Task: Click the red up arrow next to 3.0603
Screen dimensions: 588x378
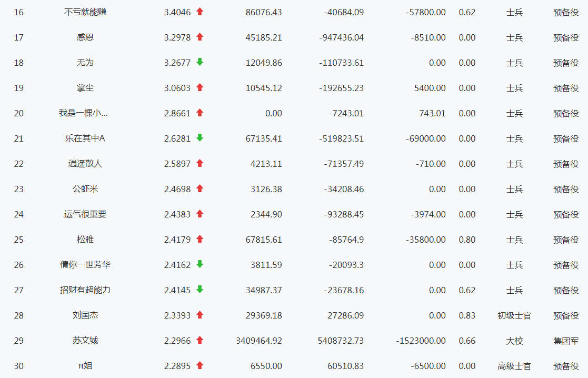Action: point(200,87)
